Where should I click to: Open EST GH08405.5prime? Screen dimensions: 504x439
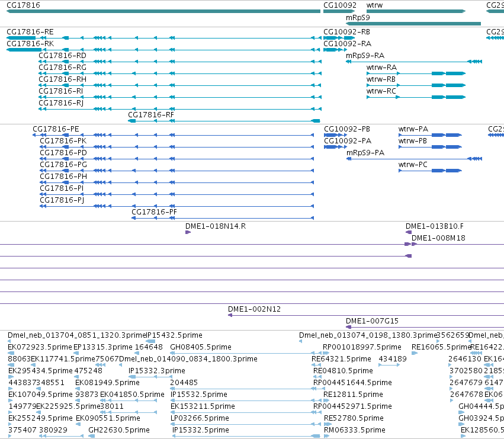pos(201,347)
